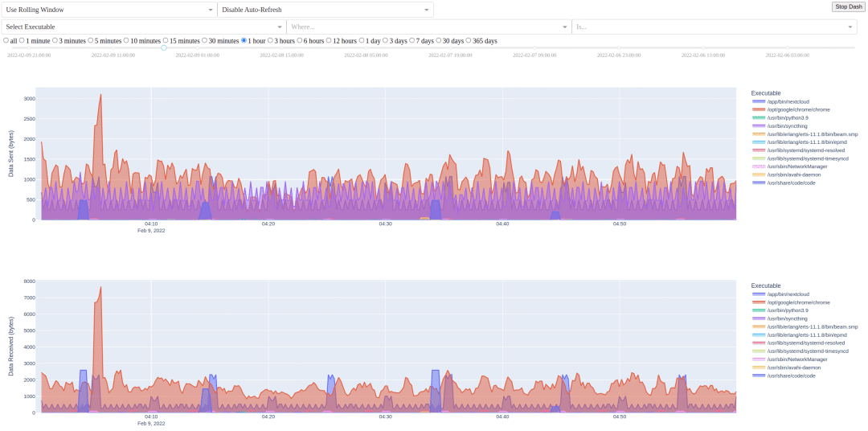Viewport: 868px width, 431px height.
Task: Select the 3 hours radio option
Action: pos(271,40)
